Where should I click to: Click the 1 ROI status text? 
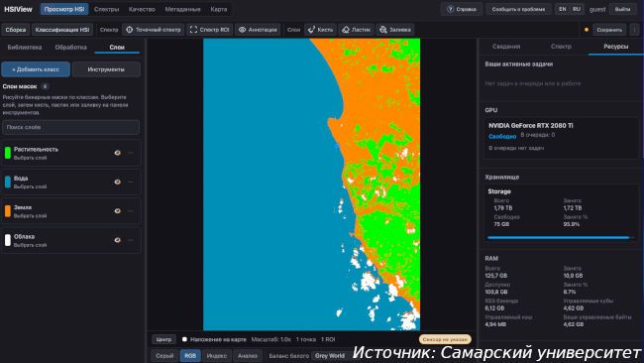[x=328, y=339]
